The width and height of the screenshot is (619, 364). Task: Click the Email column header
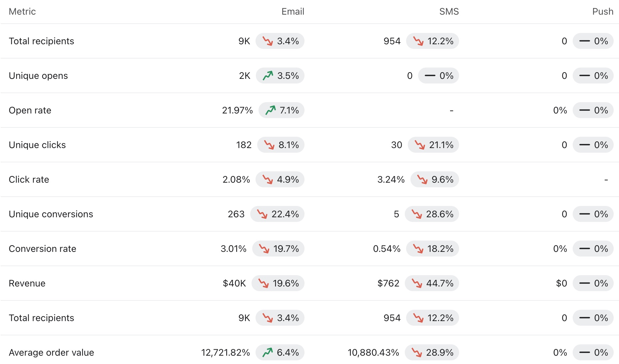(293, 12)
